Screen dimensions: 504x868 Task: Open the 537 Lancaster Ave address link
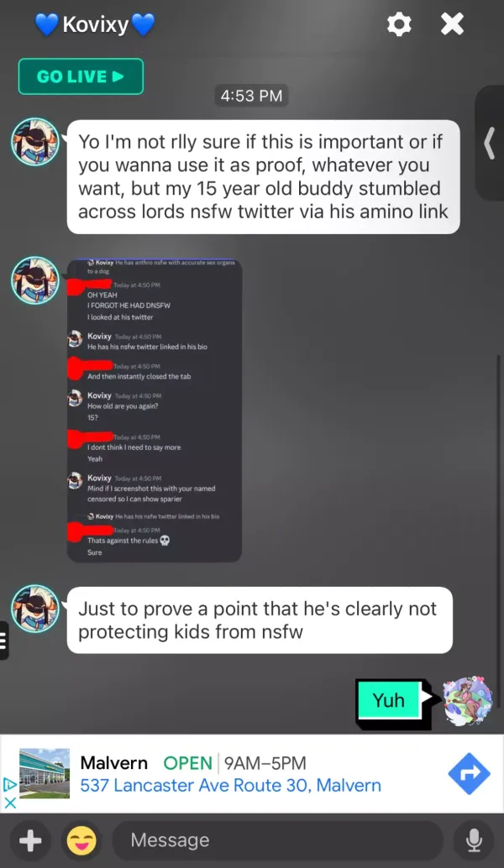(230, 785)
